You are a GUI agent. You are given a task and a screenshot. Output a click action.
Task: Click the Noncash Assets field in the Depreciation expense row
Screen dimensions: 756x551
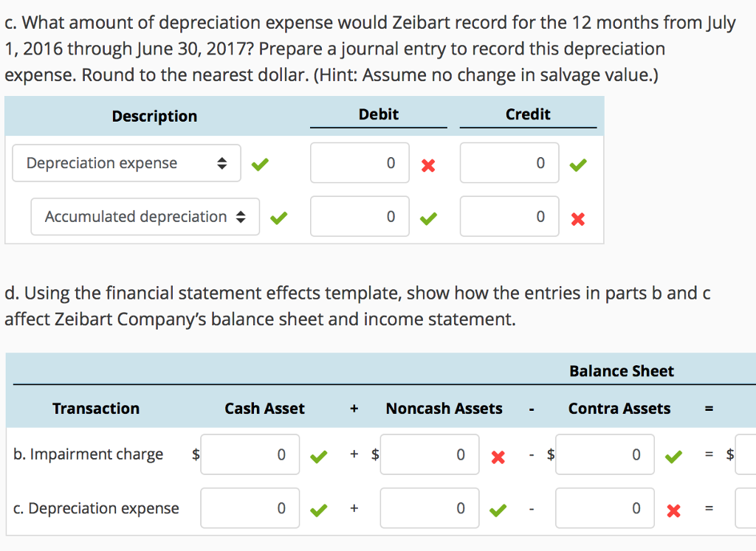click(430, 508)
